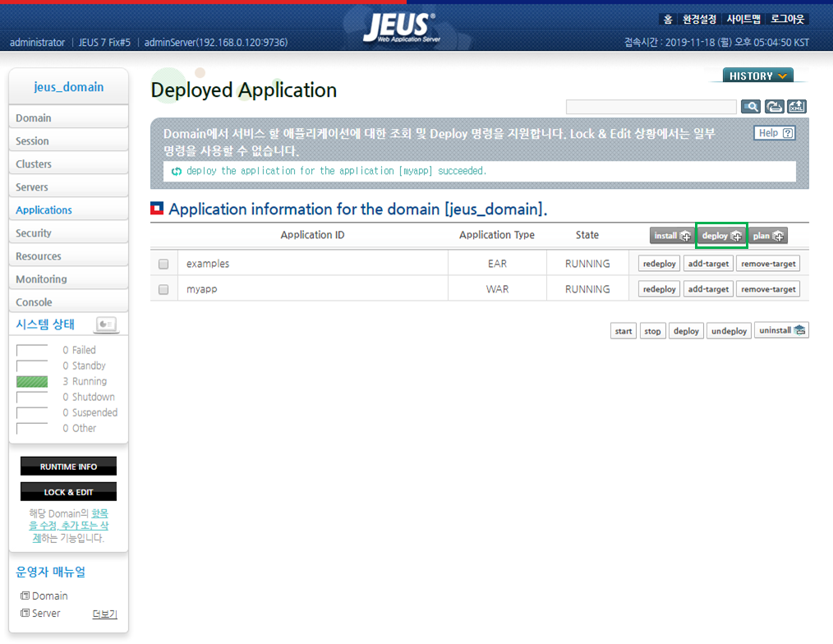Redeploy the myapp application
The height and width of the screenshot is (644, 833).
659,289
